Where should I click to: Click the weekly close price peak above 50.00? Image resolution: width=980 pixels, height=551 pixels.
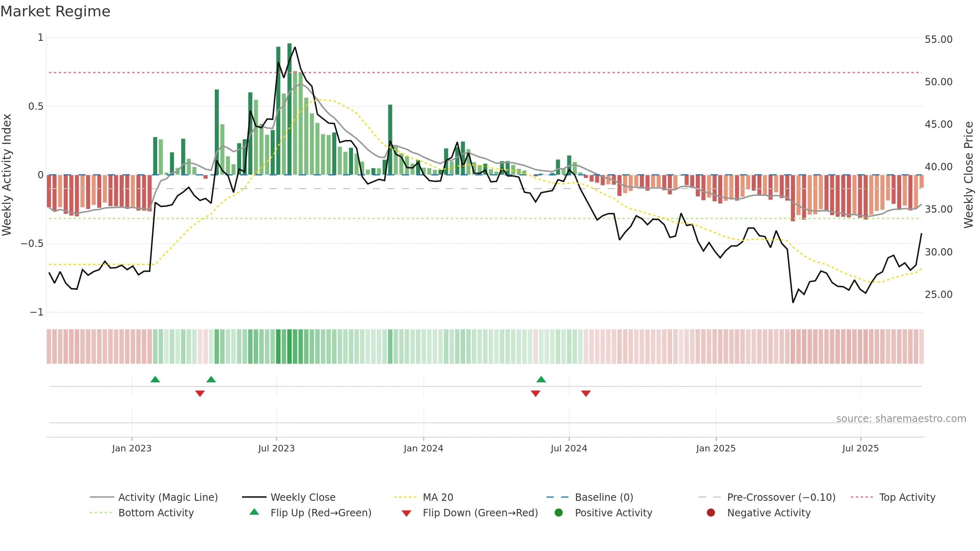point(295,47)
